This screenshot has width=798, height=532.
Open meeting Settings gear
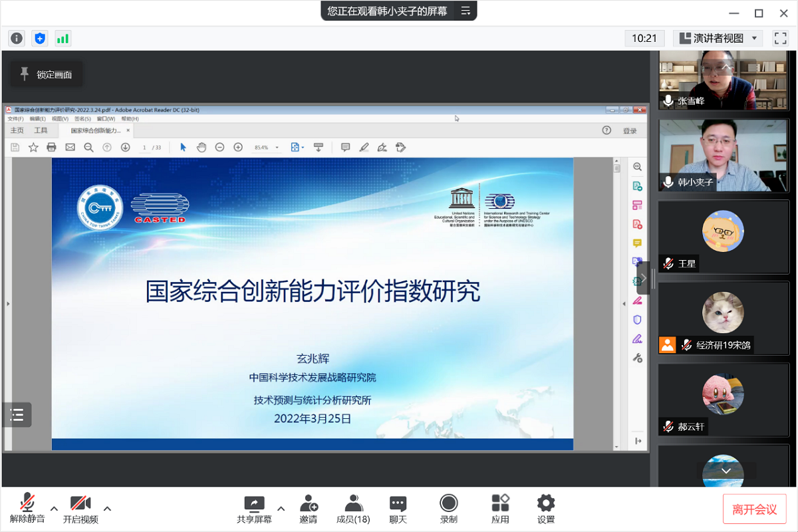pos(545,509)
